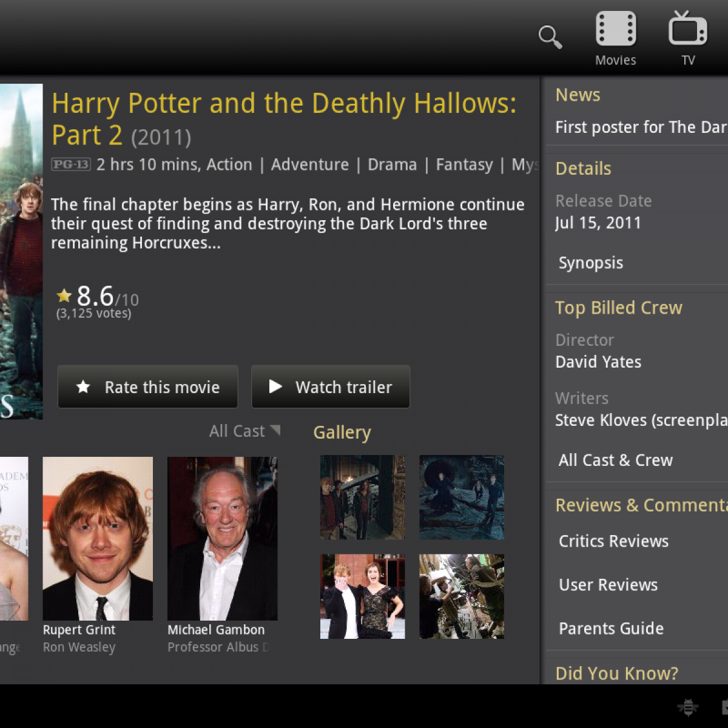Open the Parents Guide
Viewport: 728px width, 728px height.
(611, 629)
